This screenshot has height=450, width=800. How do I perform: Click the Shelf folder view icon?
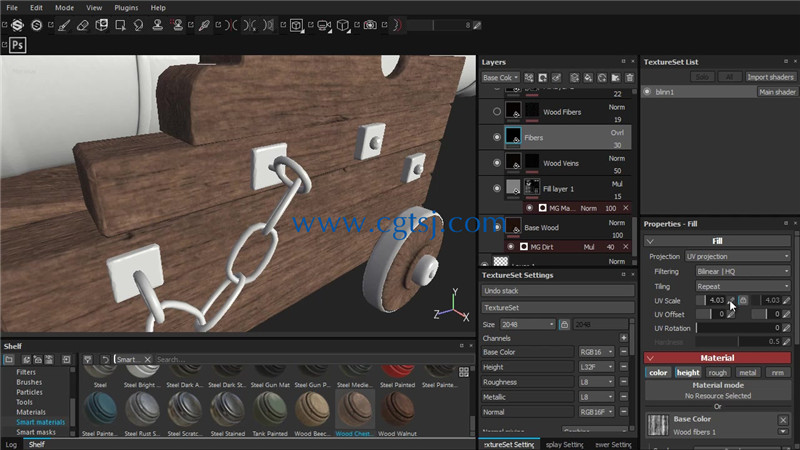click(9, 360)
